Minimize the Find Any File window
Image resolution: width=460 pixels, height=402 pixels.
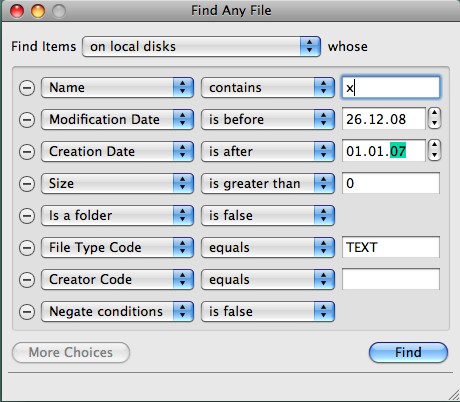38,11
